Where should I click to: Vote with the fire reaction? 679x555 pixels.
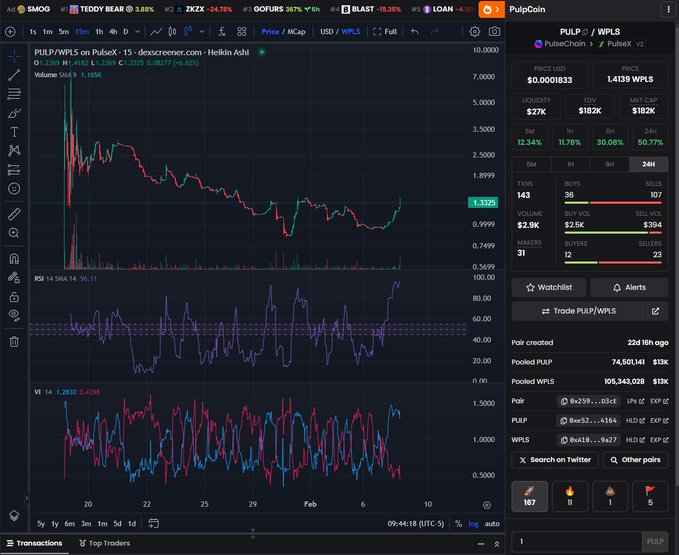pyautogui.click(x=570, y=496)
